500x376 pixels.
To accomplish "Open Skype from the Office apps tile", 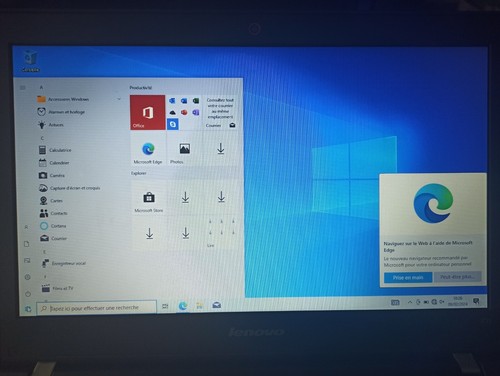I will (x=172, y=124).
